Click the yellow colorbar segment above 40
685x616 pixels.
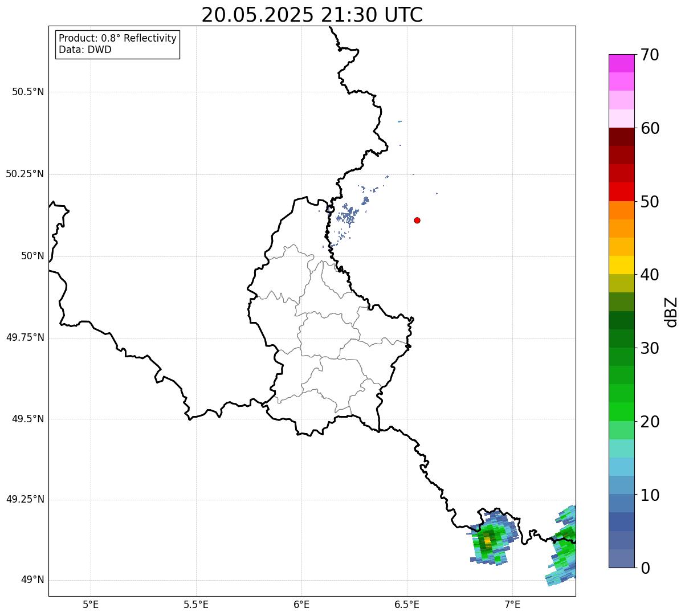(621, 265)
